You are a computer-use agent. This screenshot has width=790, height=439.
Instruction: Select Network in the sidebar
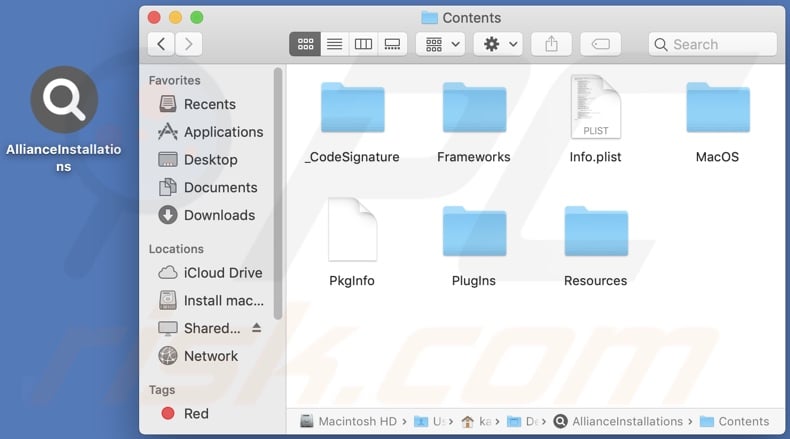(x=198, y=356)
